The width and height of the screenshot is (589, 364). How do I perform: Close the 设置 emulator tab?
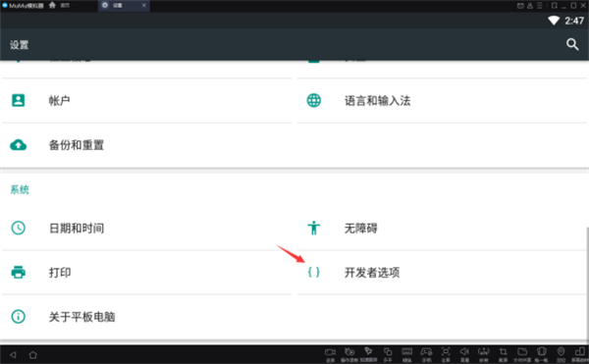[144, 5]
